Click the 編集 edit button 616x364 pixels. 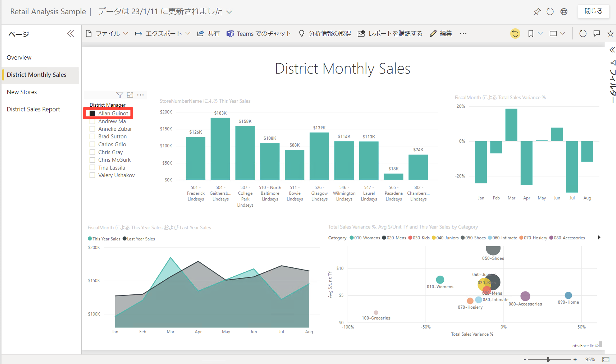pyautogui.click(x=441, y=34)
